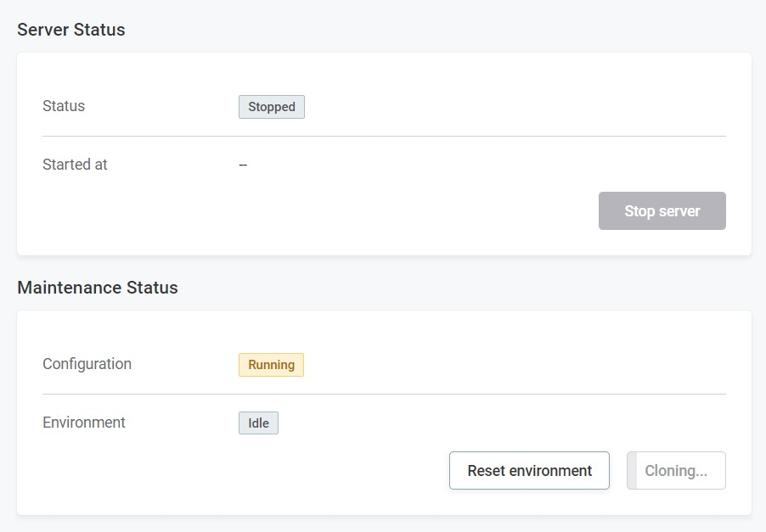766x532 pixels.
Task: Click the Idle environment badge
Action: 258,423
